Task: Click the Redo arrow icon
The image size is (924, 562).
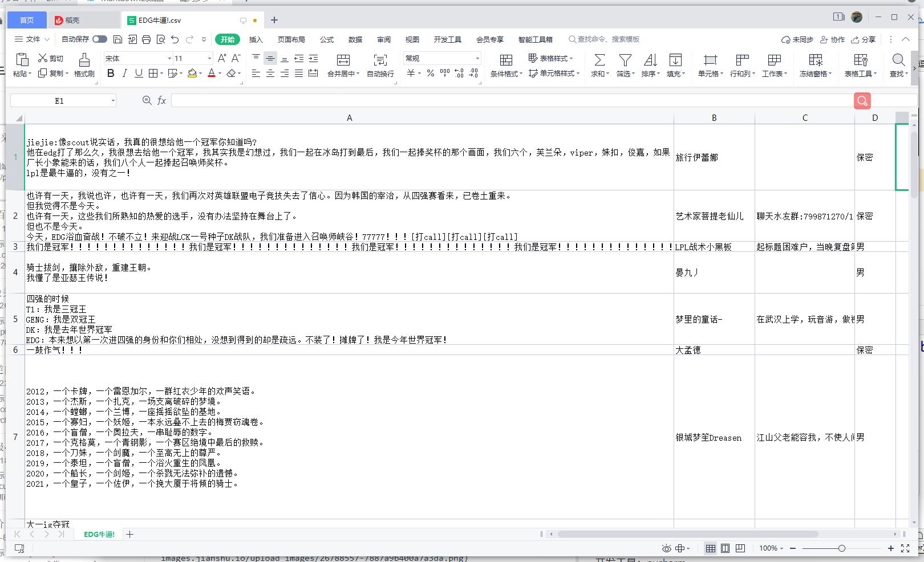Action: coord(190,39)
